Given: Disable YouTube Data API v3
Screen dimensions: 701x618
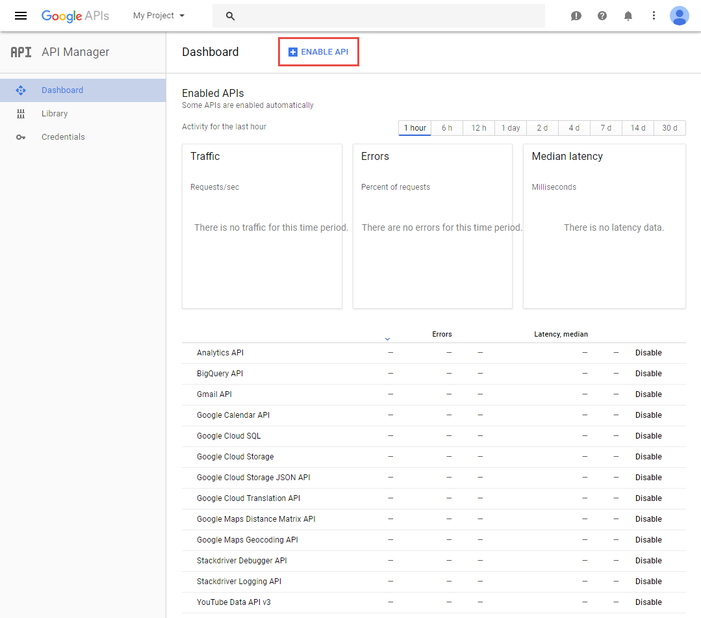Looking at the screenshot, I should [648, 602].
